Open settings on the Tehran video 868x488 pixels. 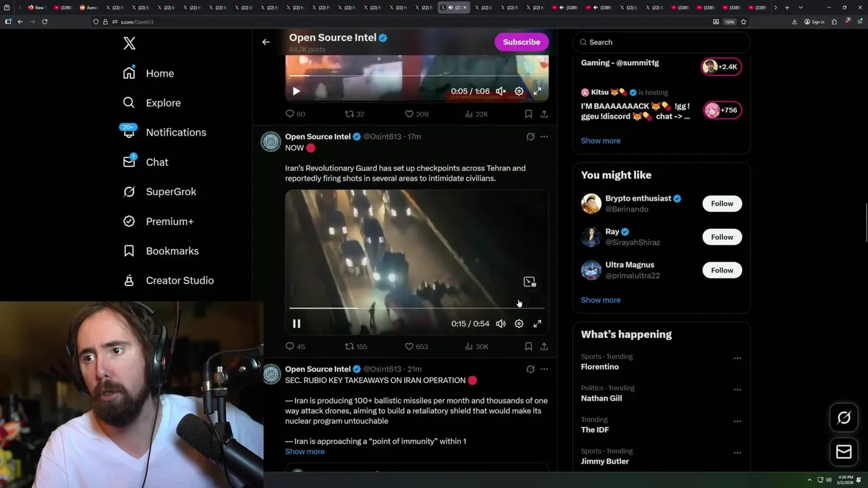pos(519,324)
